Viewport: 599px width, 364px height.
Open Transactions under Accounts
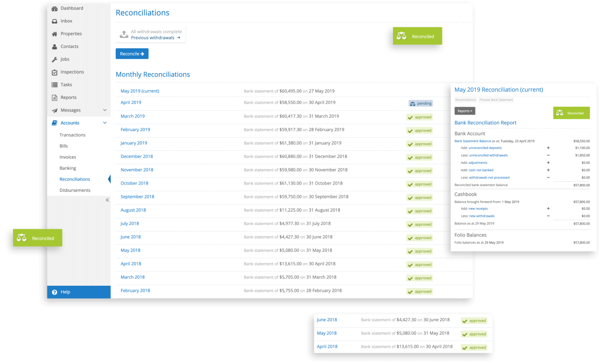[72, 135]
